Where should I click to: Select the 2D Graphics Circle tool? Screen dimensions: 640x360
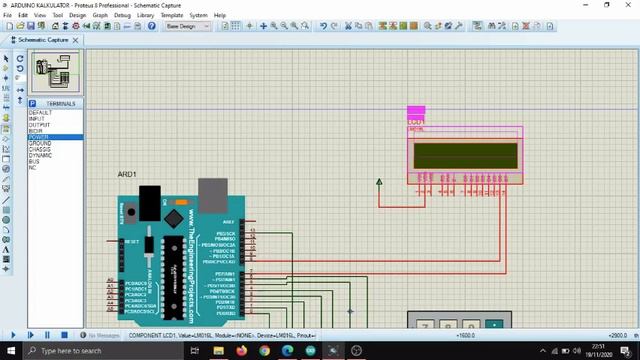[x=6, y=220]
